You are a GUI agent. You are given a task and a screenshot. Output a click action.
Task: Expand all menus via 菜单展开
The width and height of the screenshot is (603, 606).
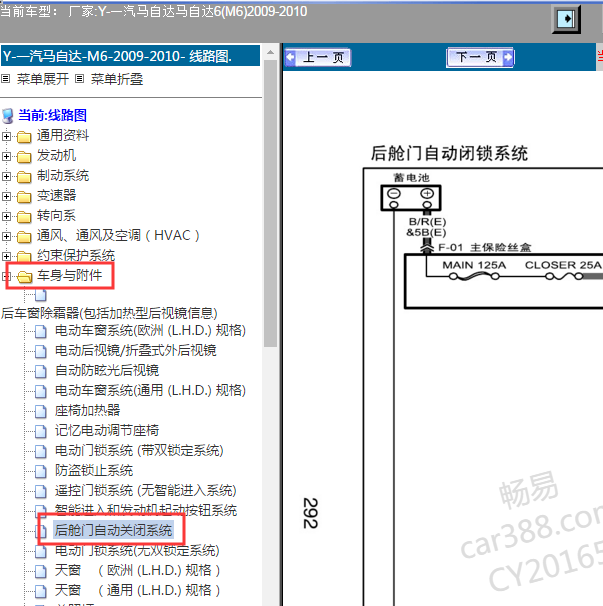click(x=43, y=79)
